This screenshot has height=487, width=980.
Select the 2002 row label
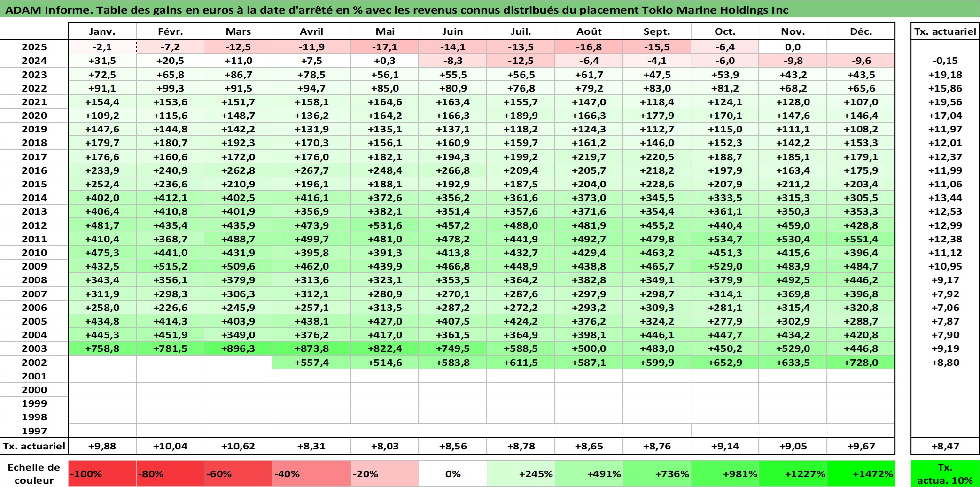34,363
